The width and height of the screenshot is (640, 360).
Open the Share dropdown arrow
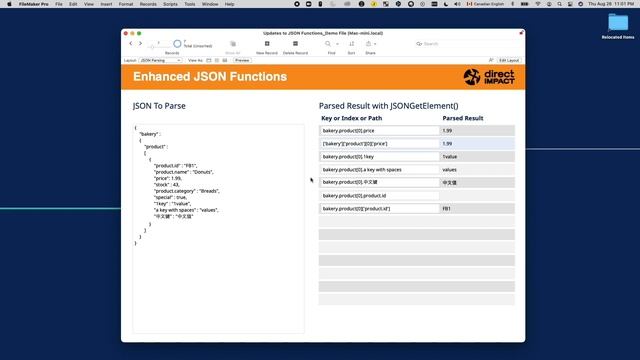click(375, 44)
